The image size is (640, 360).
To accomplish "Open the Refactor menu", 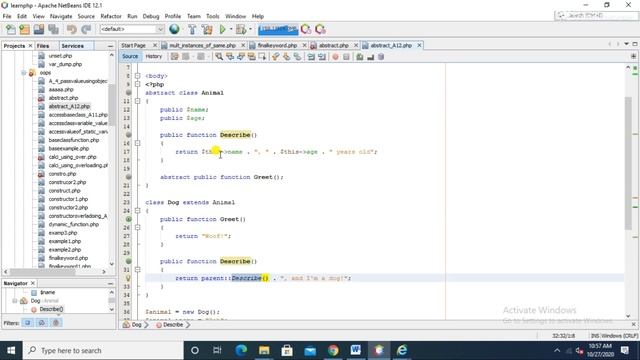I will (x=111, y=16).
